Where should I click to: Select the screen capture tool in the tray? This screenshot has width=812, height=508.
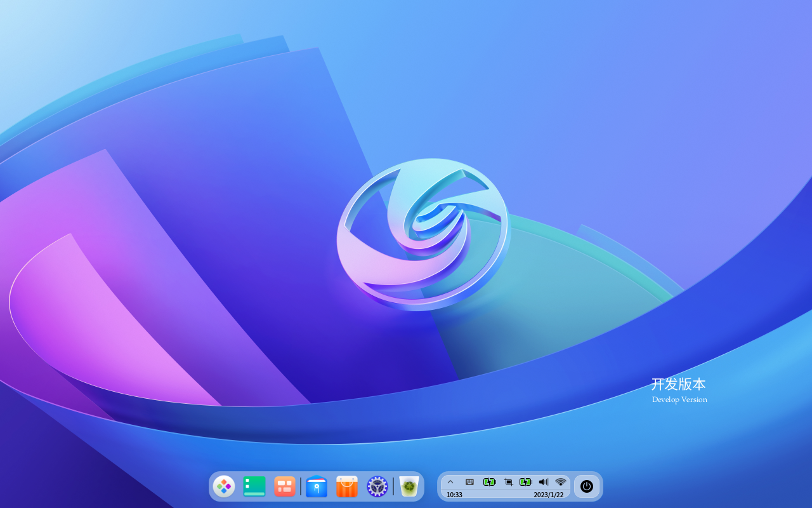(507, 481)
